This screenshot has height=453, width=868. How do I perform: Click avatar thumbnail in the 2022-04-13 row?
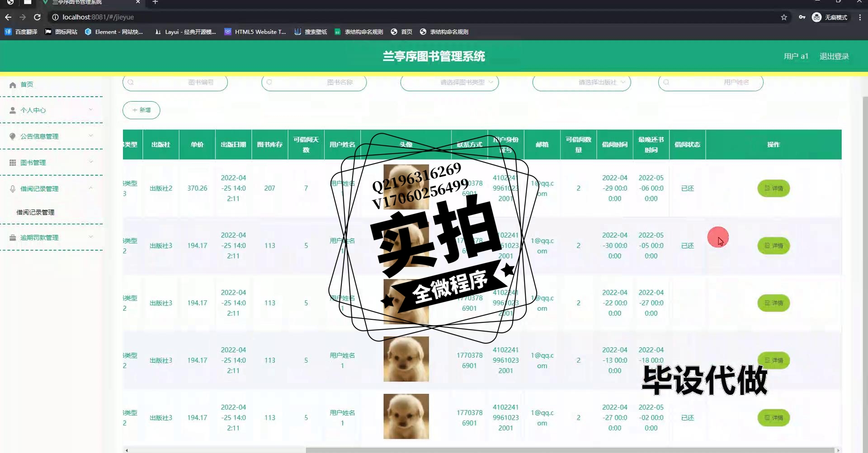tap(406, 359)
